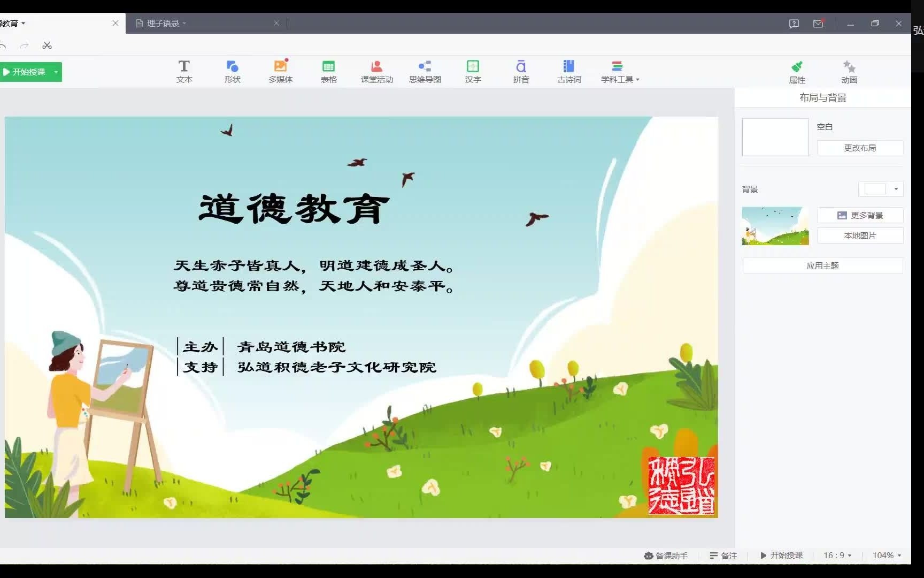Screen dimensions: 924x578
Task: Expand the 理子语录 tab title dropdown arrow
Action: [x=184, y=23]
